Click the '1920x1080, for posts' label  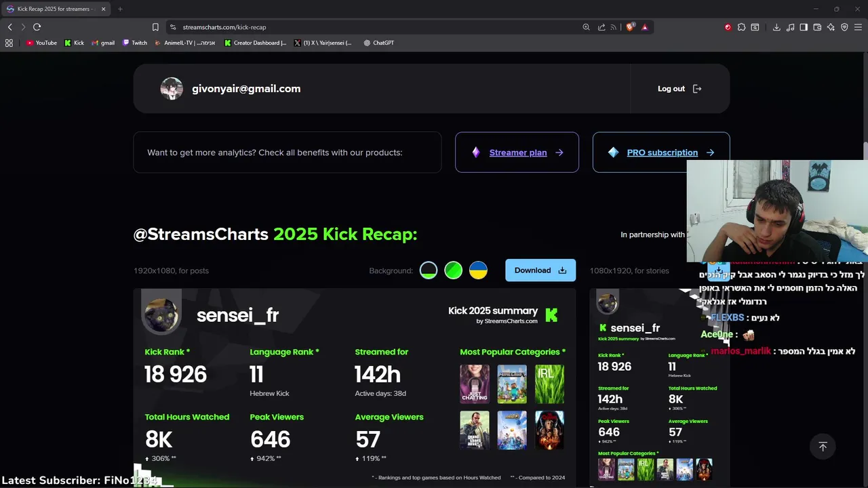pyautogui.click(x=171, y=270)
